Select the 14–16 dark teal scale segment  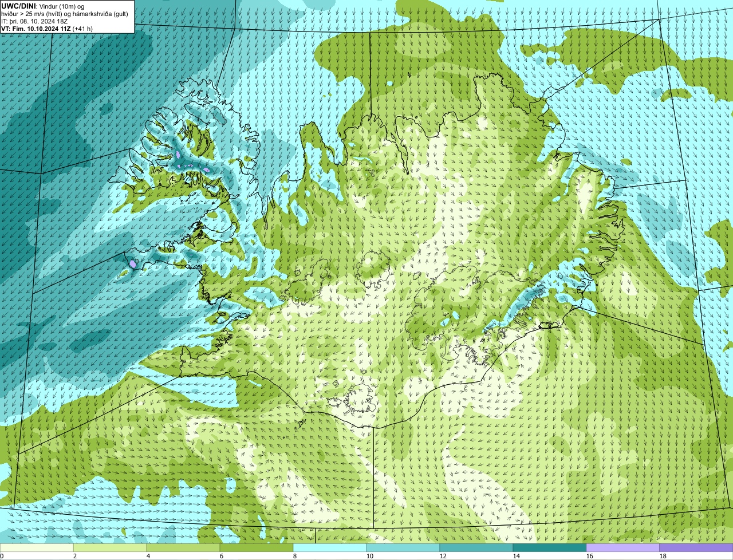(550, 547)
